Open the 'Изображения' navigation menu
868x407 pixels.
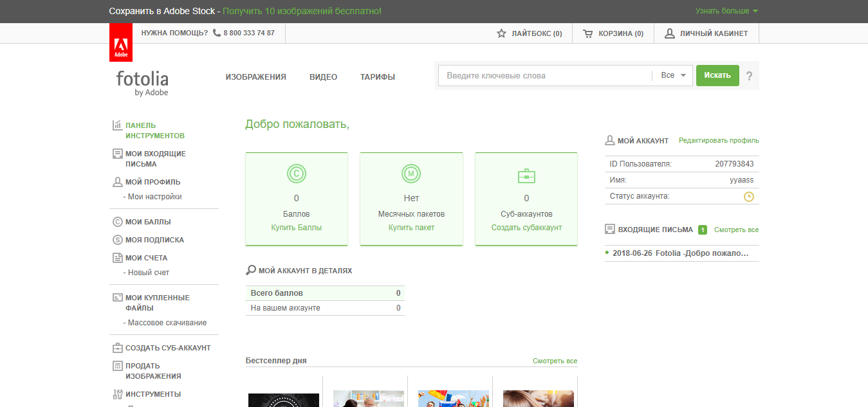[x=255, y=77]
